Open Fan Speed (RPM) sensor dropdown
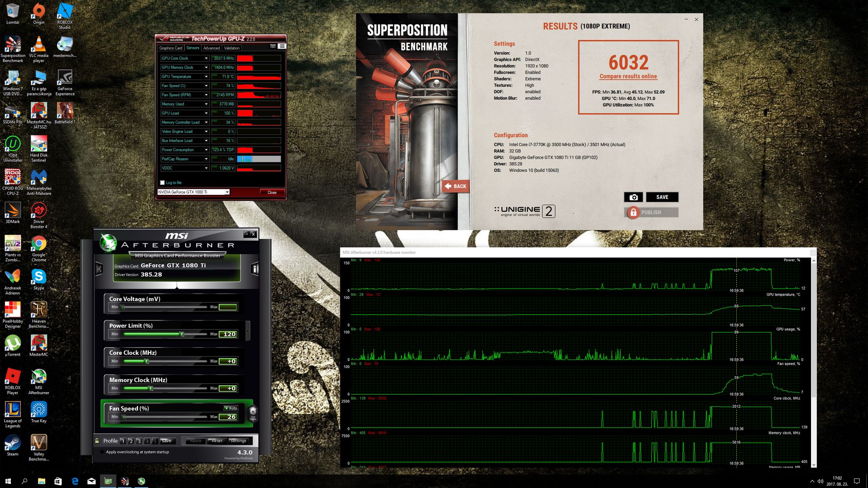Viewport: 868px width, 488px height. [206, 95]
